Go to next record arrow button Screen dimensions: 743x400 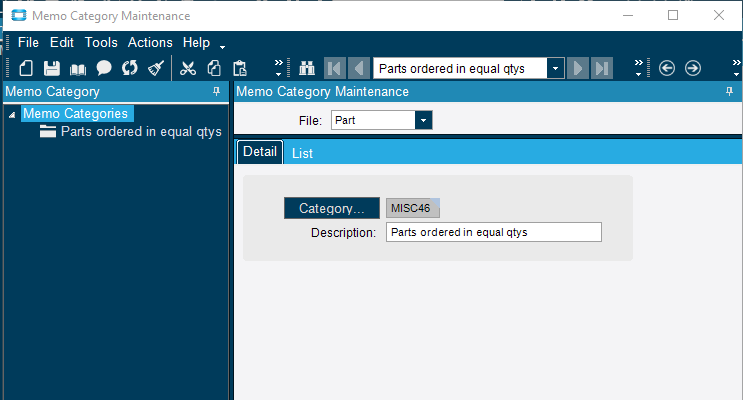pos(578,68)
